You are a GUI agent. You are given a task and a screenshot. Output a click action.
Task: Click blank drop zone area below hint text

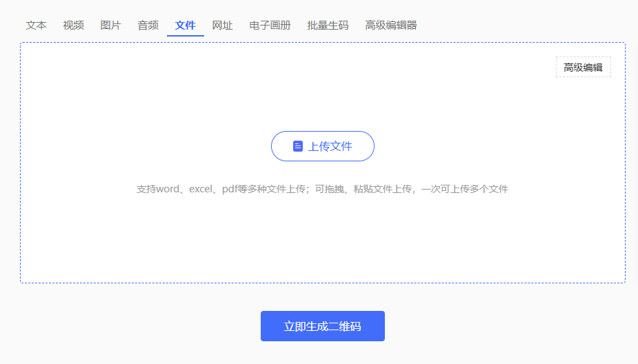click(x=322, y=241)
